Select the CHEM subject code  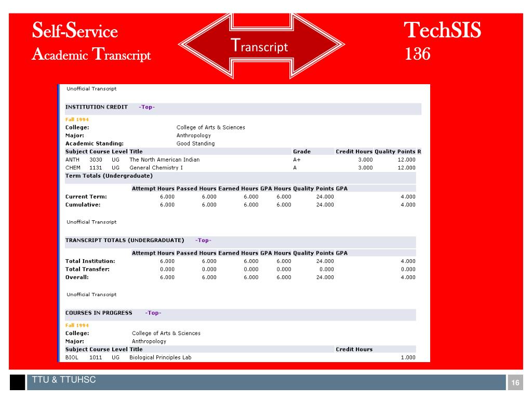(73, 168)
